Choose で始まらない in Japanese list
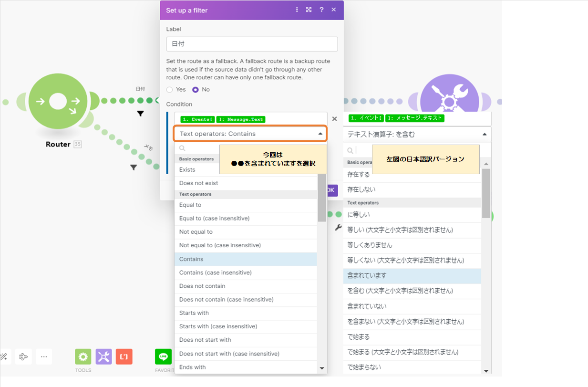Viewport: 588px width, 387px height. coord(412,367)
